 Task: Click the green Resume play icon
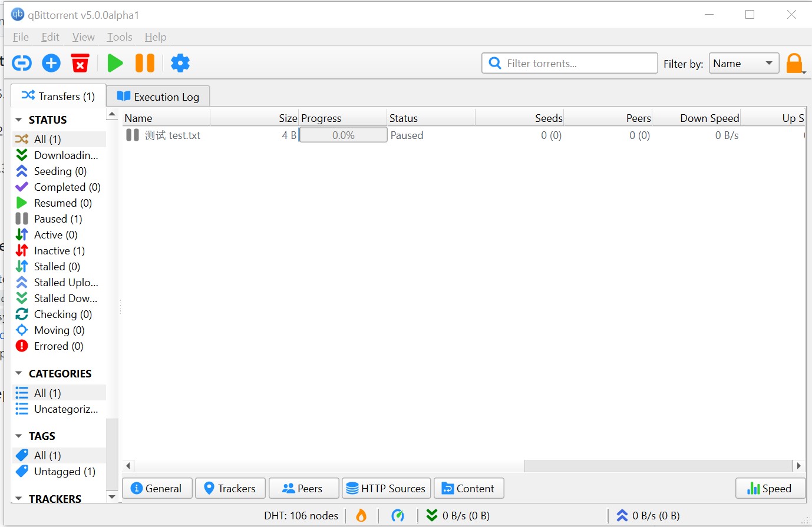(115, 63)
